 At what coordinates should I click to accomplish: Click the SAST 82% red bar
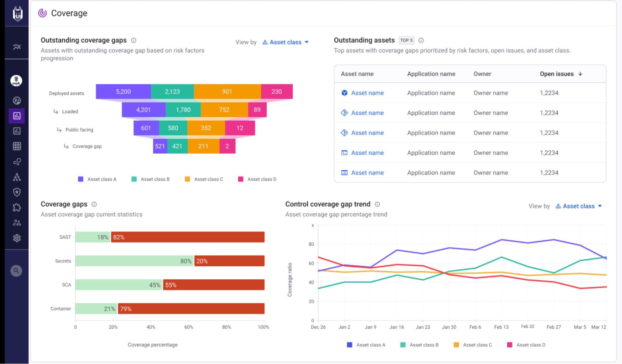(x=188, y=237)
